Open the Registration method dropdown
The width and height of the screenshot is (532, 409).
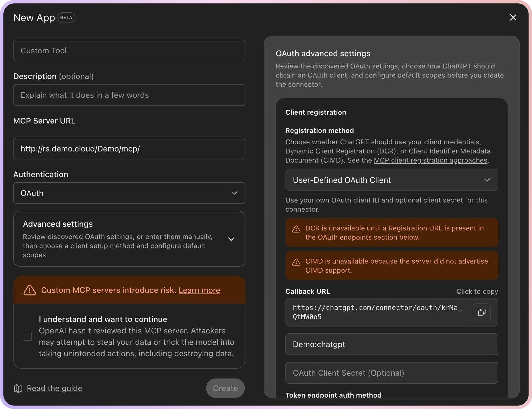pos(392,180)
